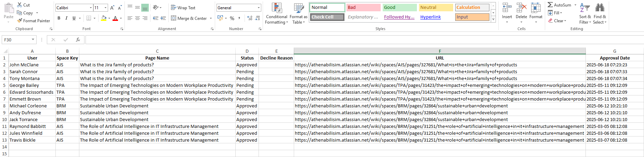Viewport: 644px width, 157px height.
Task: Expand the Merge & Center dropdown arrow
Action: click(x=211, y=18)
